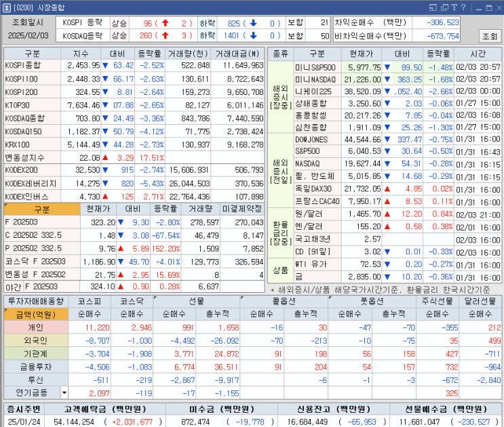Expand the 연기금등 investor dropdown arrow
This screenshot has width=504, height=427.
[x=64, y=393]
